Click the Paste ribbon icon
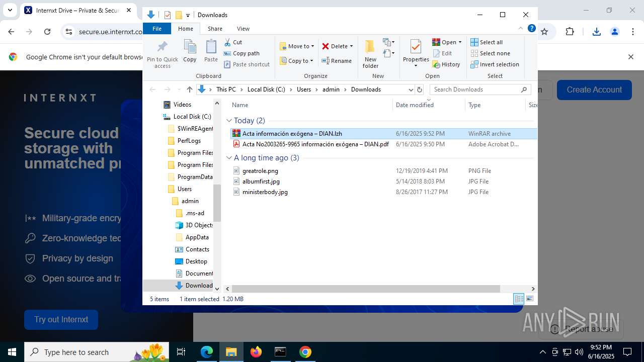Image resolution: width=644 pixels, height=362 pixels. coord(211,51)
